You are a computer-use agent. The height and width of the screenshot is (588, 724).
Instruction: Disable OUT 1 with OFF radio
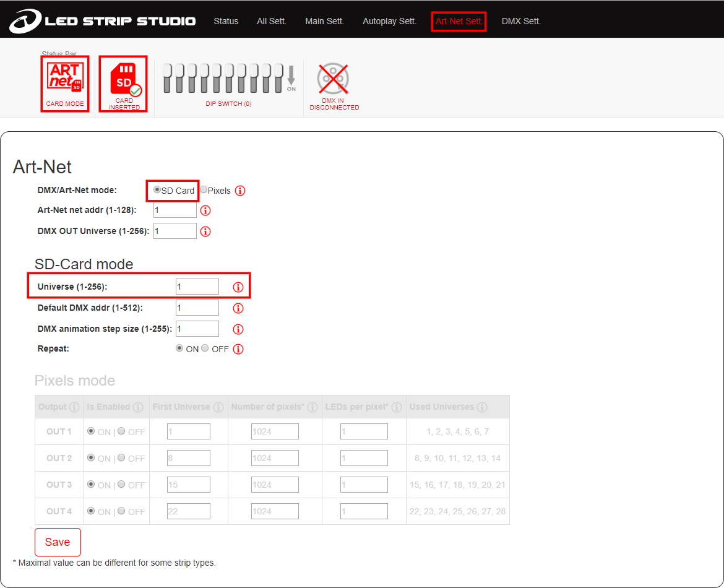click(x=121, y=431)
